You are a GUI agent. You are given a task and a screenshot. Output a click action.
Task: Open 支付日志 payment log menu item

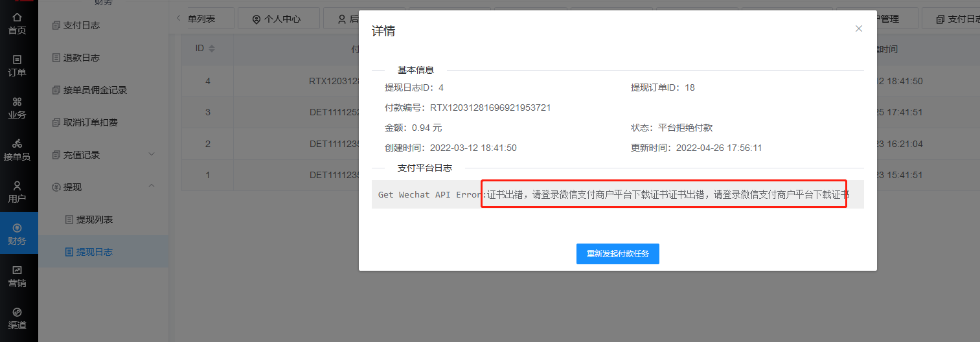[x=104, y=25]
